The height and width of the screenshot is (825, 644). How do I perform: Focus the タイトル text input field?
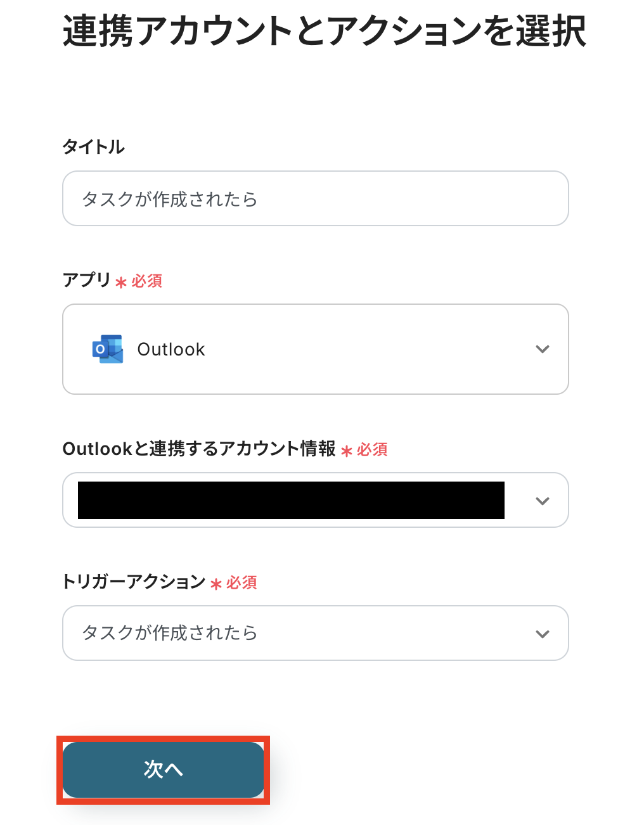[315, 199]
